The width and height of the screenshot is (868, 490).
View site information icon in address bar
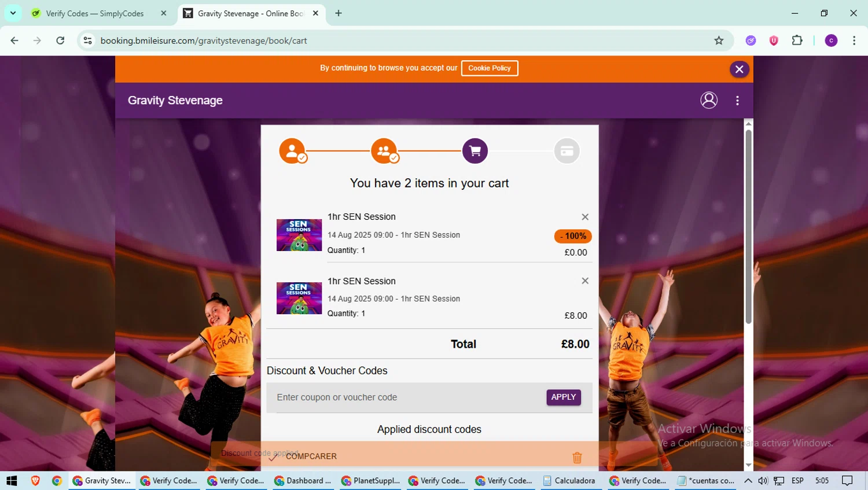tap(88, 40)
